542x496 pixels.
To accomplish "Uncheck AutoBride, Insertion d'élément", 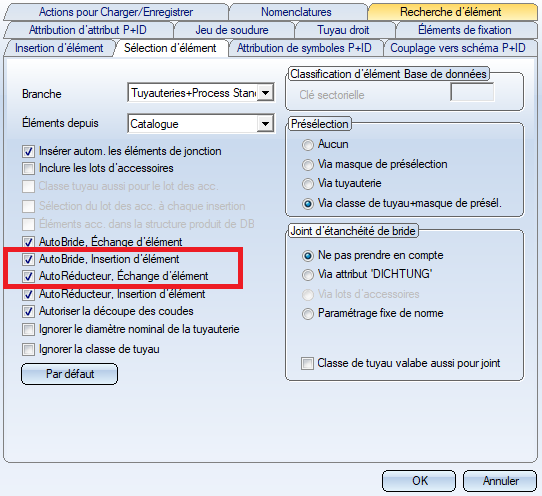I will point(28,259).
